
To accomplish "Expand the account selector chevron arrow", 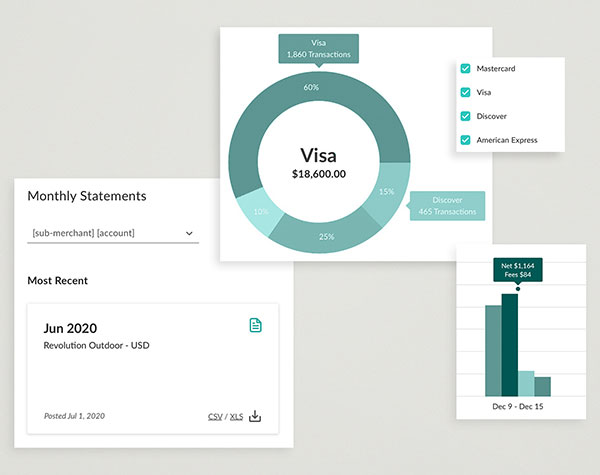I will (189, 233).
